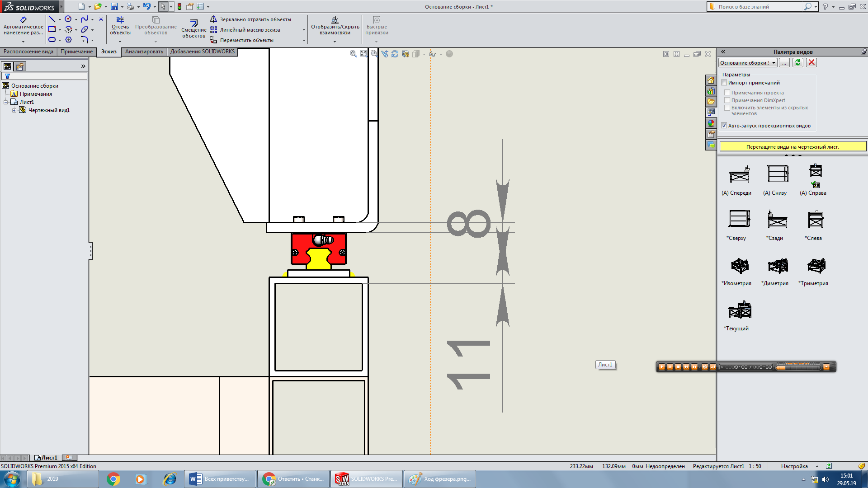Open Google Chrome from the taskbar
This screenshot has width=868, height=488.
tap(113, 479)
